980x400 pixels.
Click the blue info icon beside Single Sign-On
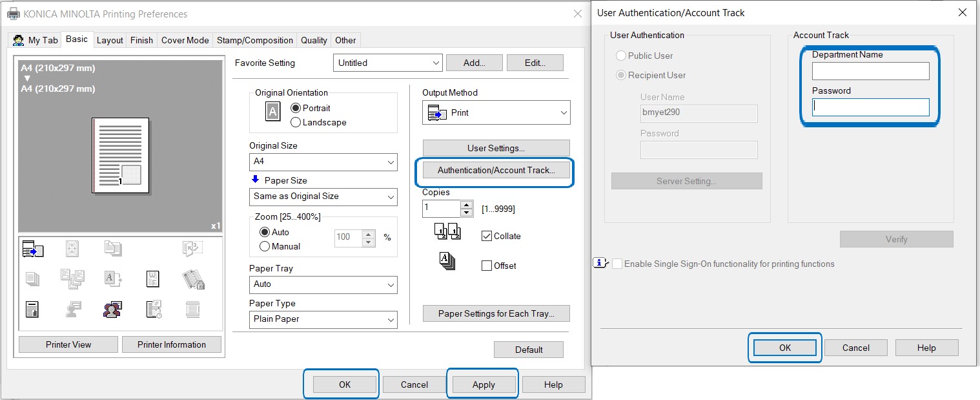[x=600, y=264]
